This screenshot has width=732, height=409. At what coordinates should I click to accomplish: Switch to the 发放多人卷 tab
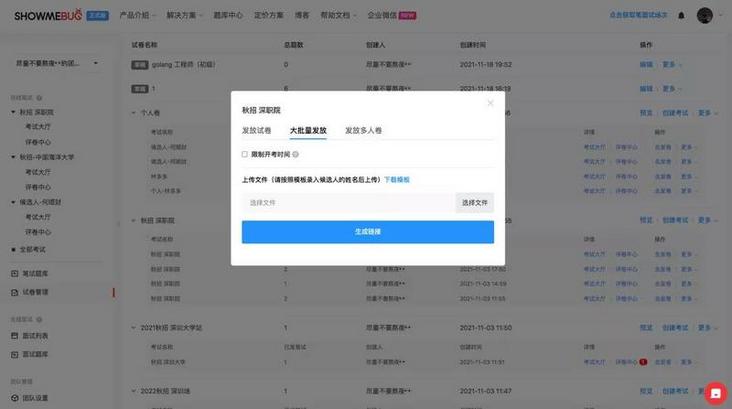pos(363,130)
